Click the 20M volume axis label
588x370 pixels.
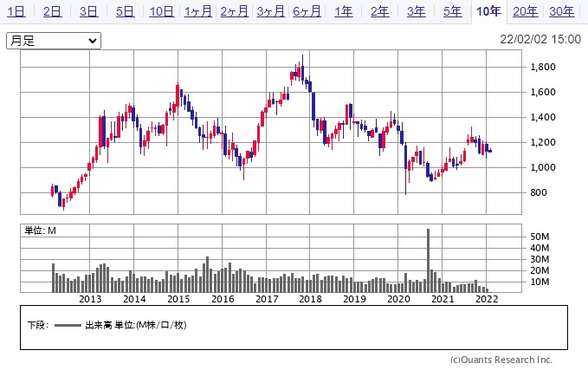[540, 270]
